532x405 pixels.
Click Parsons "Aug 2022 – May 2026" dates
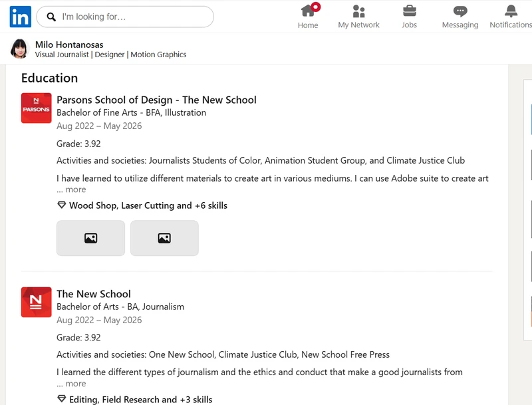pos(99,126)
